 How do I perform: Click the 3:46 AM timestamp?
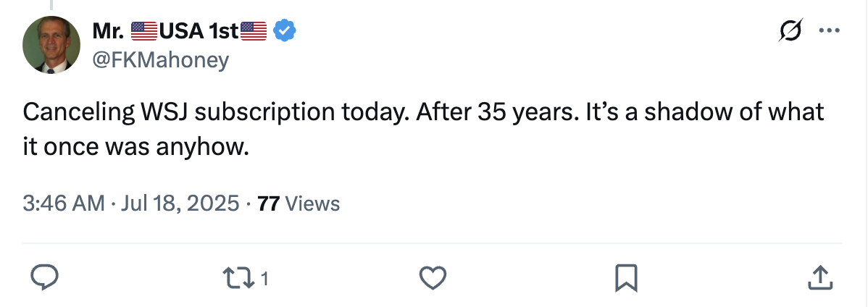(x=64, y=203)
